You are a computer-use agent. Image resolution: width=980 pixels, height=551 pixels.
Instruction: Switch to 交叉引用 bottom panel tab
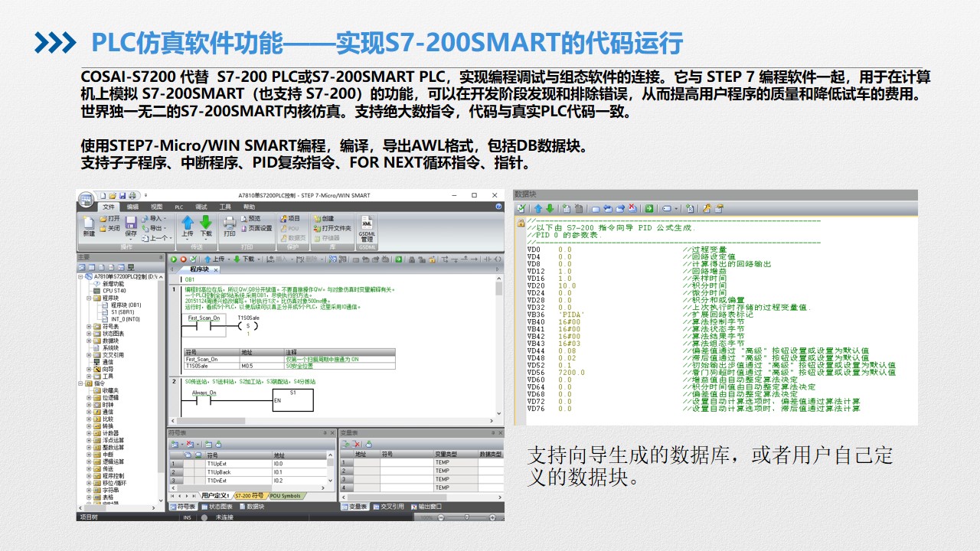[x=387, y=506]
